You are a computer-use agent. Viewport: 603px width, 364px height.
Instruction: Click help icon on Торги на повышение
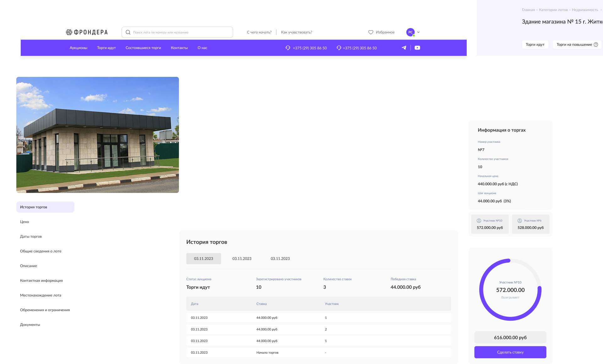(x=596, y=45)
